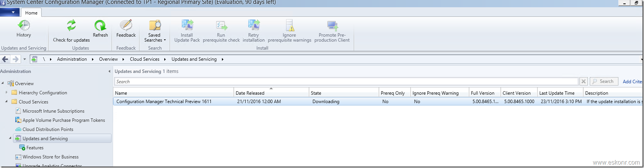
Task: Click Promote Pre-production Client icon
Action: (332, 26)
